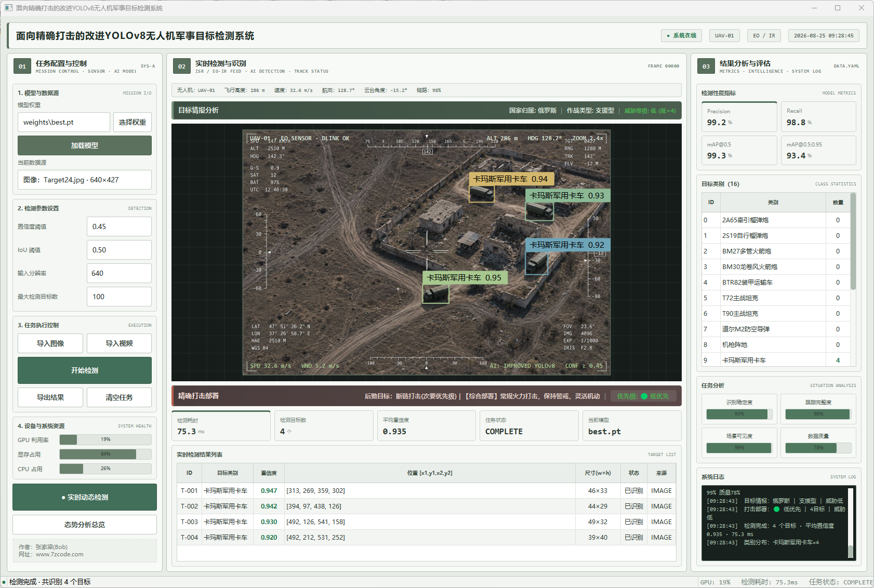Click the mAP@0.5:0.95 93.4 metric card

(818, 150)
